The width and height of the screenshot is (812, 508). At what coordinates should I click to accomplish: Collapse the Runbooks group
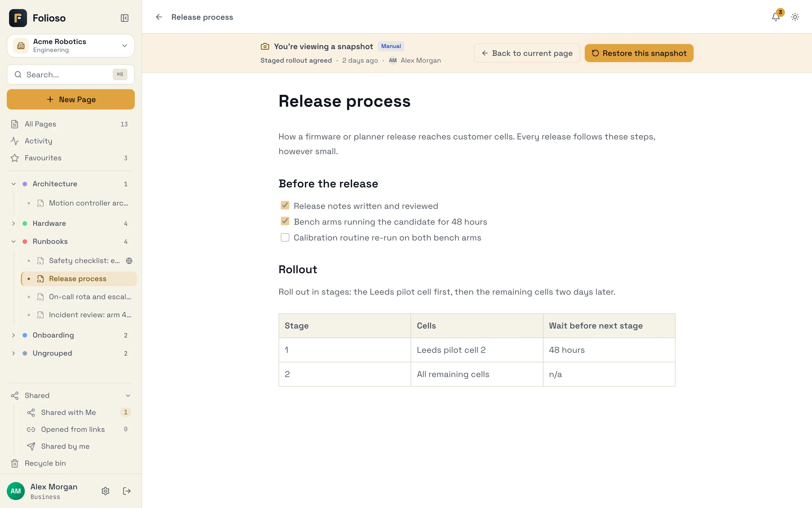14,242
